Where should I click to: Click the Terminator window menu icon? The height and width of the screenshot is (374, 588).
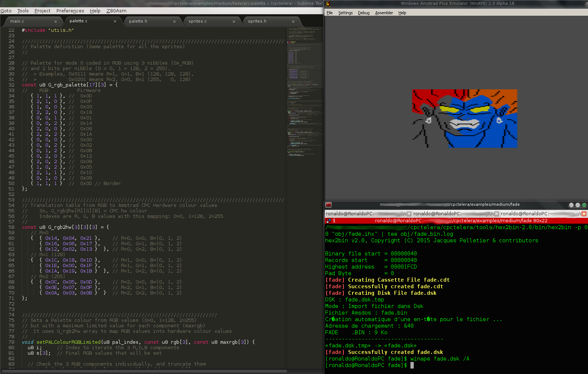tap(328, 205)
